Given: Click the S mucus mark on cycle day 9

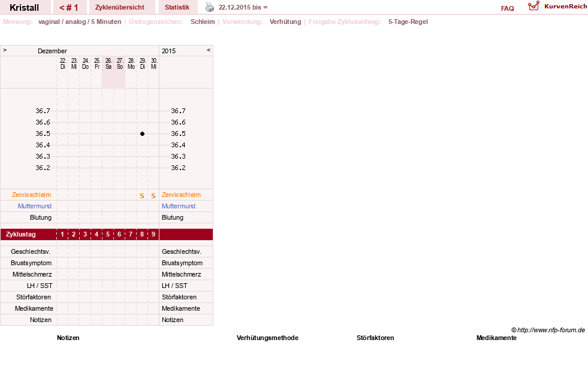Looking at the screenshot, I should pyautogui.click(x=153, y=196).
